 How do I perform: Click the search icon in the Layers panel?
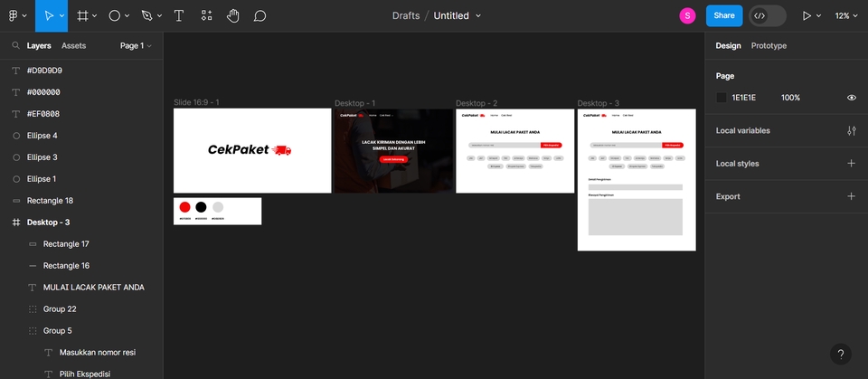click(16, 45)
